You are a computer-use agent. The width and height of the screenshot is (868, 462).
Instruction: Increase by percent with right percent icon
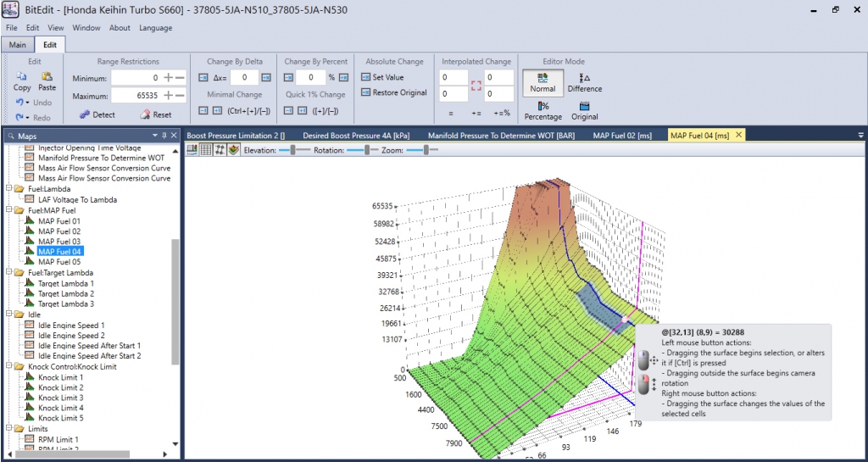click(344, 77)
